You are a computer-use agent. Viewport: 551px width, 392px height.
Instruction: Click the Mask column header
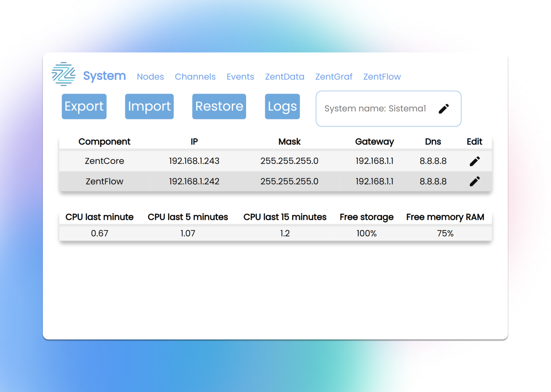click(289, 142)
